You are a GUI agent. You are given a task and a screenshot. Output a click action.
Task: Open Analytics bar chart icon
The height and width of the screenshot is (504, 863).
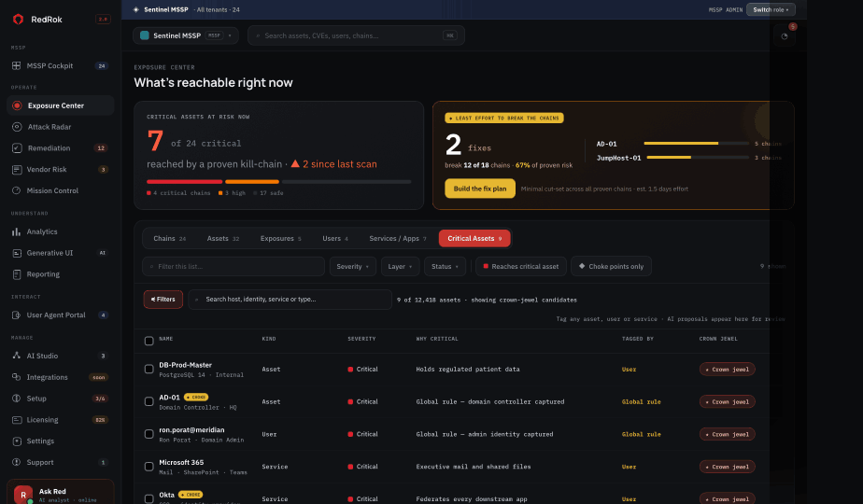pyautogui.click(x=17, y=231)
